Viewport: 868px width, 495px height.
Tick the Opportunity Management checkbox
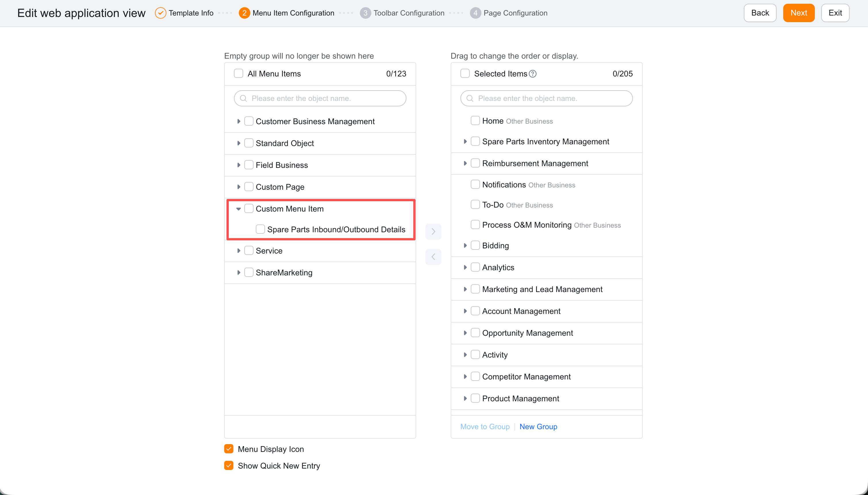pos(475,333)
